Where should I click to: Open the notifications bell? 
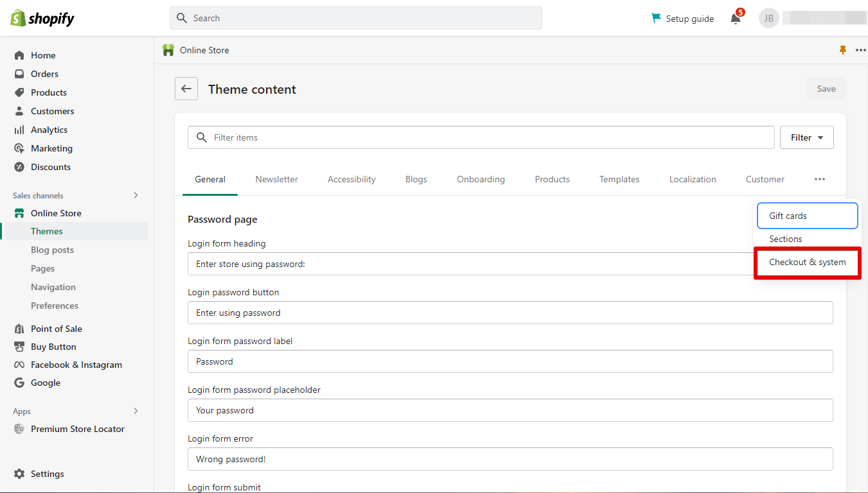[x=736, y=19]
